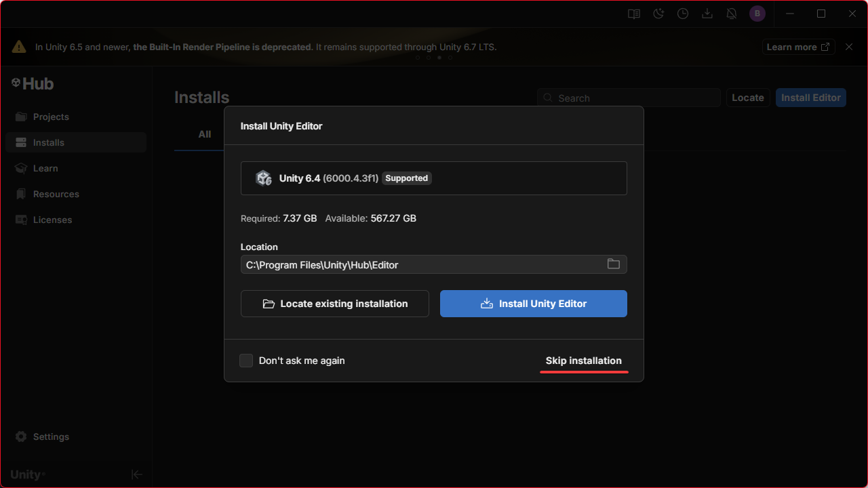Click the Unity 6 cube icon in dialog

point(263,178)
